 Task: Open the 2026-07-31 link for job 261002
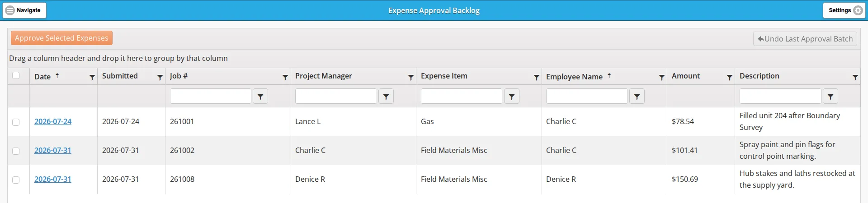coord(53,150)
